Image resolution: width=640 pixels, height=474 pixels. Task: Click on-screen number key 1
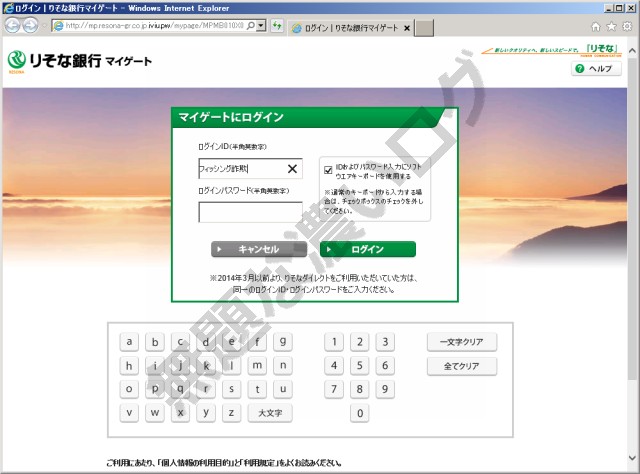point(334,342)
